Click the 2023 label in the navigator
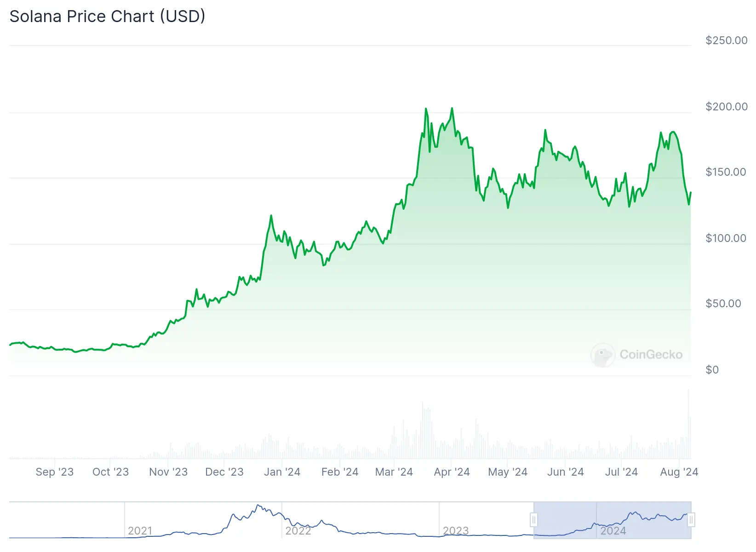This screenshot has width=756, height=552. click(455, 531)
